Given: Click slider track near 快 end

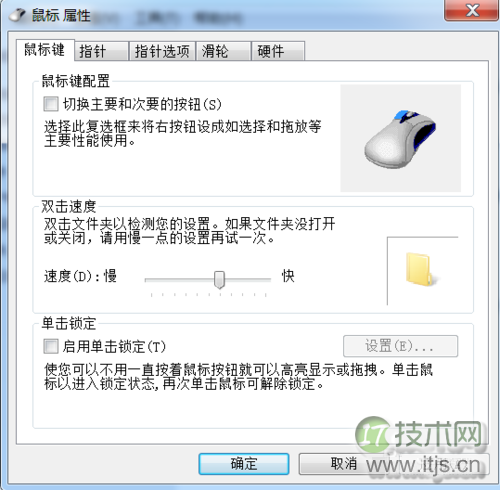Looking at the screenshot, I should click(260, 280).
